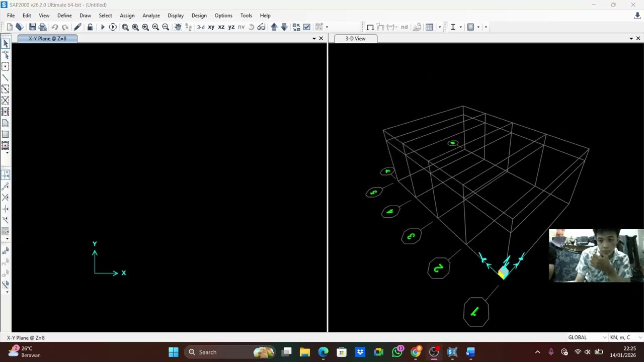The height and width of the screenshot is (362, 644).
Task: Expand the area section dropdown arrow
Action: [478, 27]
